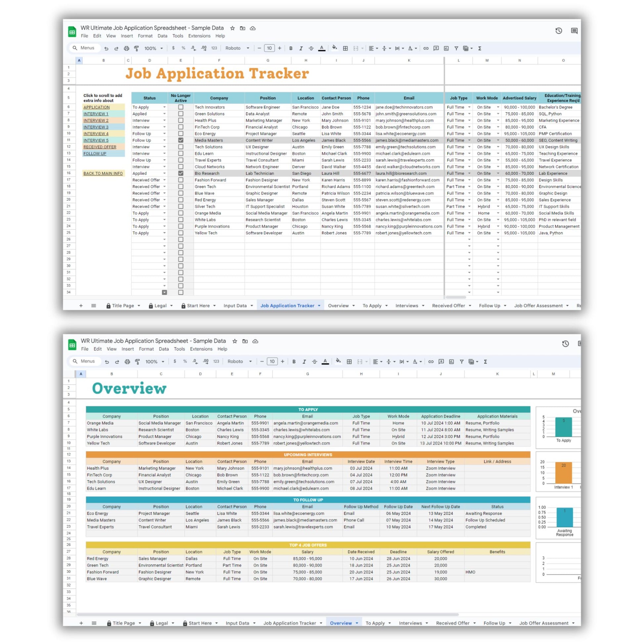Switch to the Interviews tab in the upper window
The image size is (644, 644).
click(x=407, y=306)
